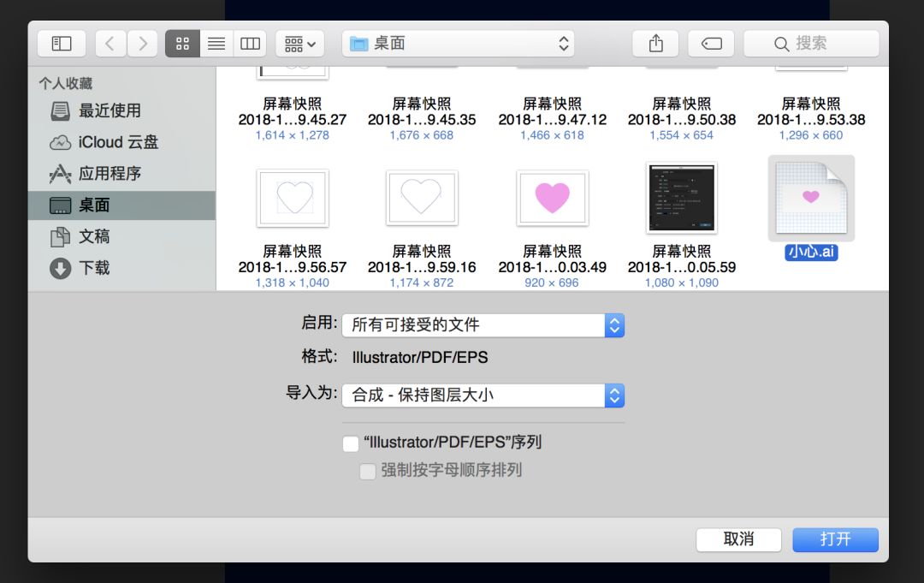Switch to column view

(250, 44)
